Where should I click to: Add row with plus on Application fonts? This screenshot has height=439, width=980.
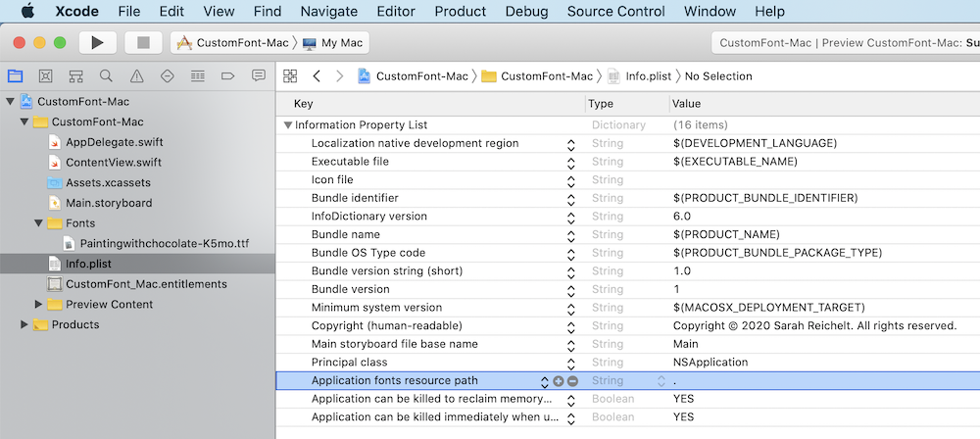point(559,381)
